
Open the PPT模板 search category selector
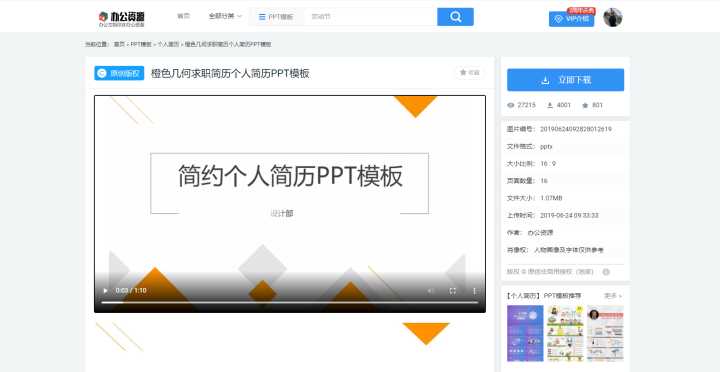click(x=275, y=17)
